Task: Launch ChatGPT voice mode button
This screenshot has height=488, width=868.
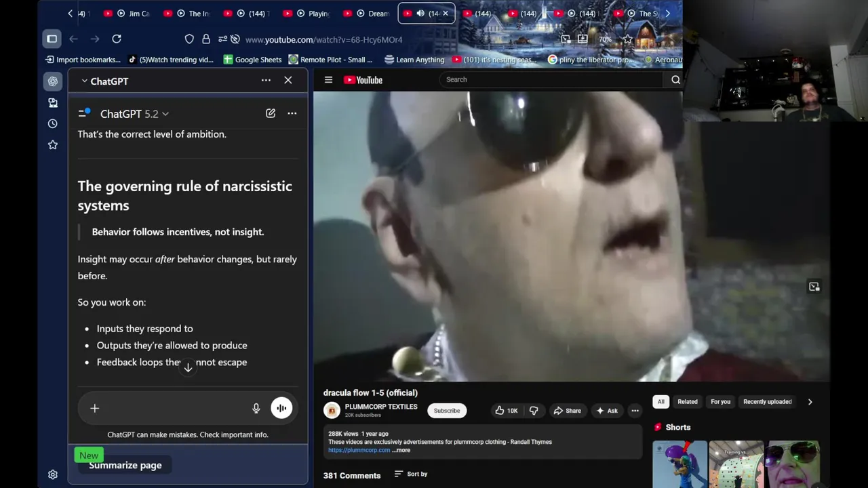Action: coord(281,408)
